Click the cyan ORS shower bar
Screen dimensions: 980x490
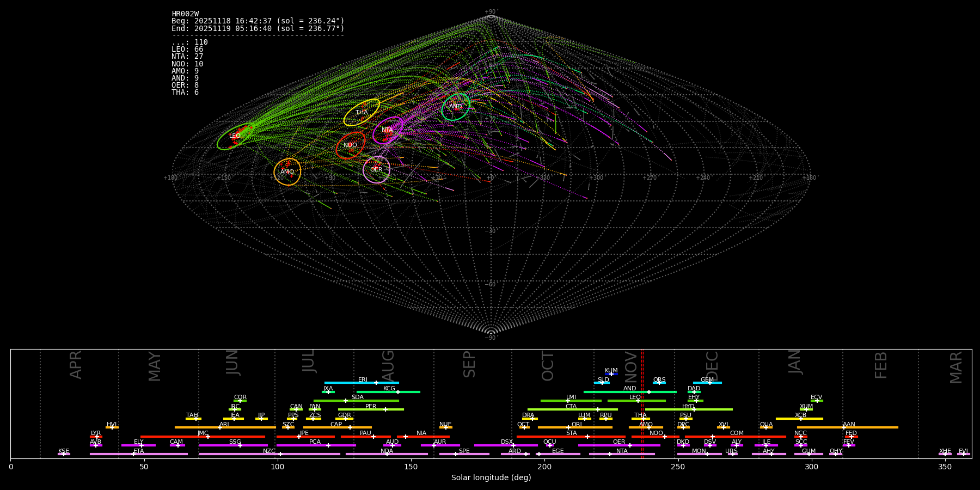tap(659, 383)
